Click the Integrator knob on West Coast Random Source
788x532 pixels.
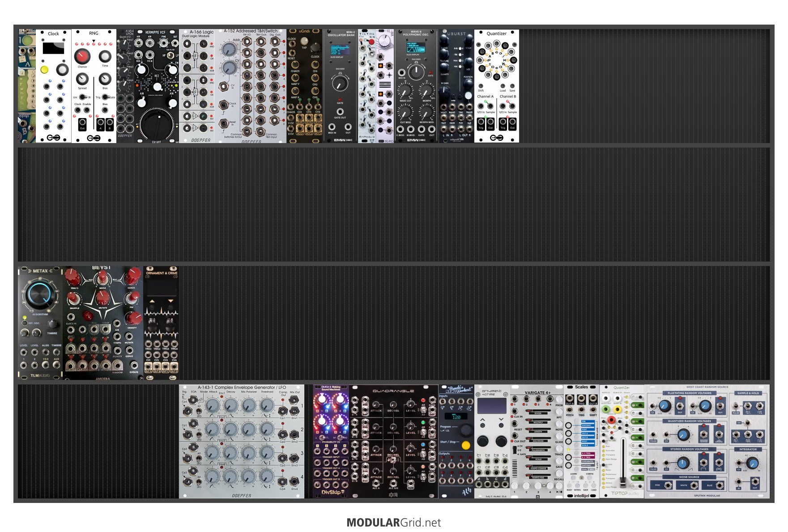click(x=752, y=463)
